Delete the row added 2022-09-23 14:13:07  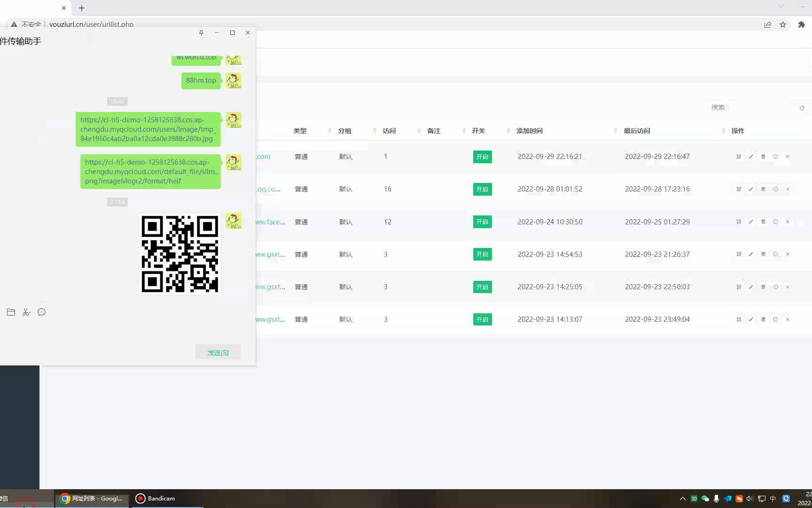[788, 319]
